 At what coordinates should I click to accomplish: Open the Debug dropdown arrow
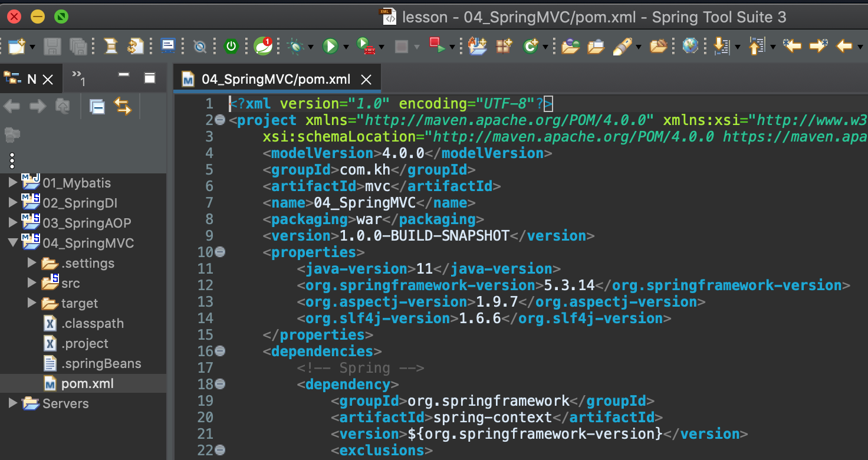[310, 47]
